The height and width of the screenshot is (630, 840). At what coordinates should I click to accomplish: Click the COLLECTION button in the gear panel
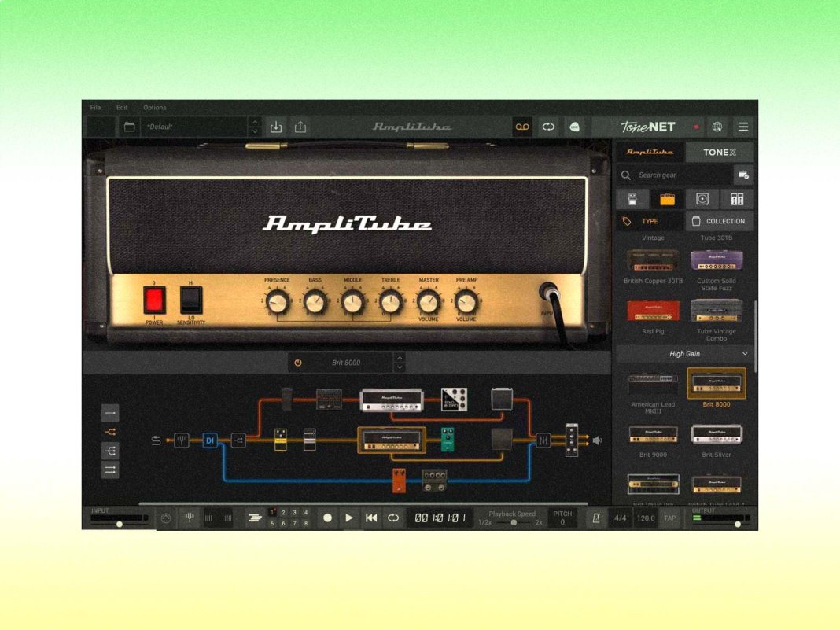click(720, 221)
